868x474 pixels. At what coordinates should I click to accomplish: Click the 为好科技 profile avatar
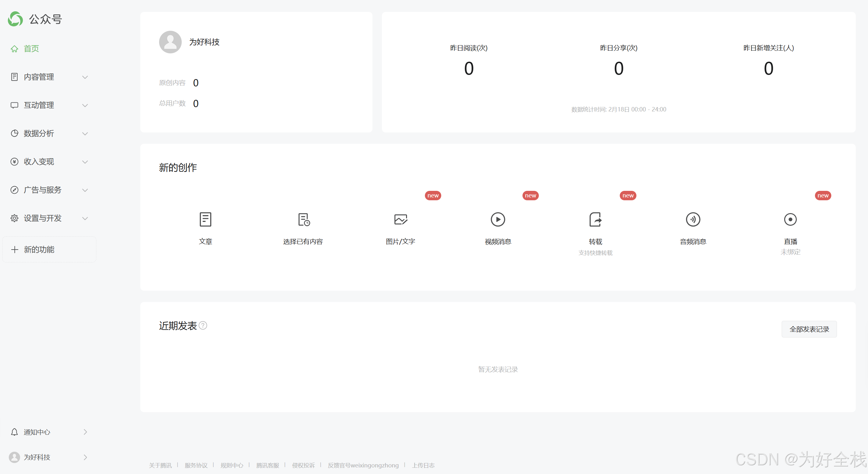pos(170,42)
